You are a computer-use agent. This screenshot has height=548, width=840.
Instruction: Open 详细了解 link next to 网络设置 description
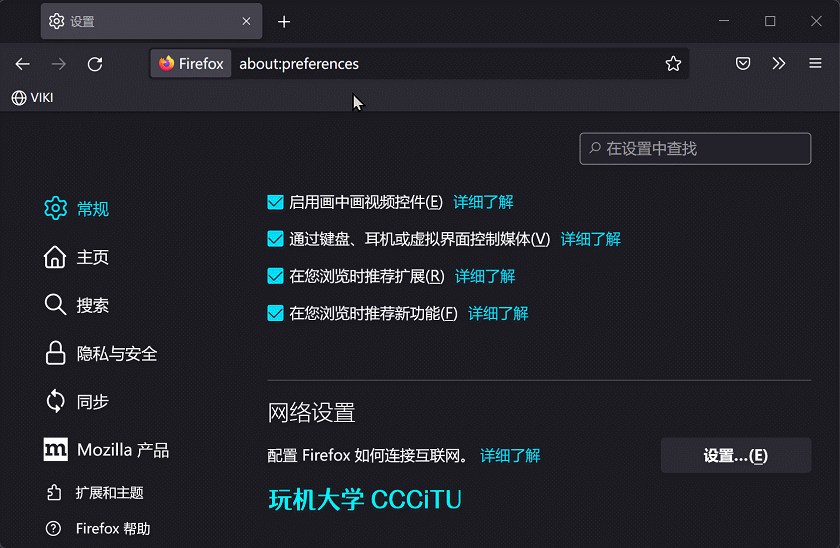tap(510, 455)
